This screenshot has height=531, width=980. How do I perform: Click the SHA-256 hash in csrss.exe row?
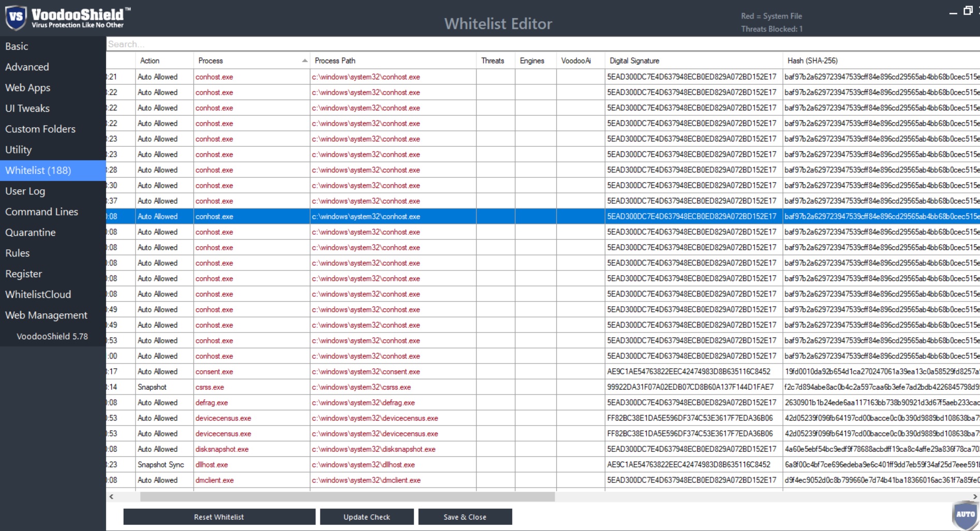[x=881, y=387]
